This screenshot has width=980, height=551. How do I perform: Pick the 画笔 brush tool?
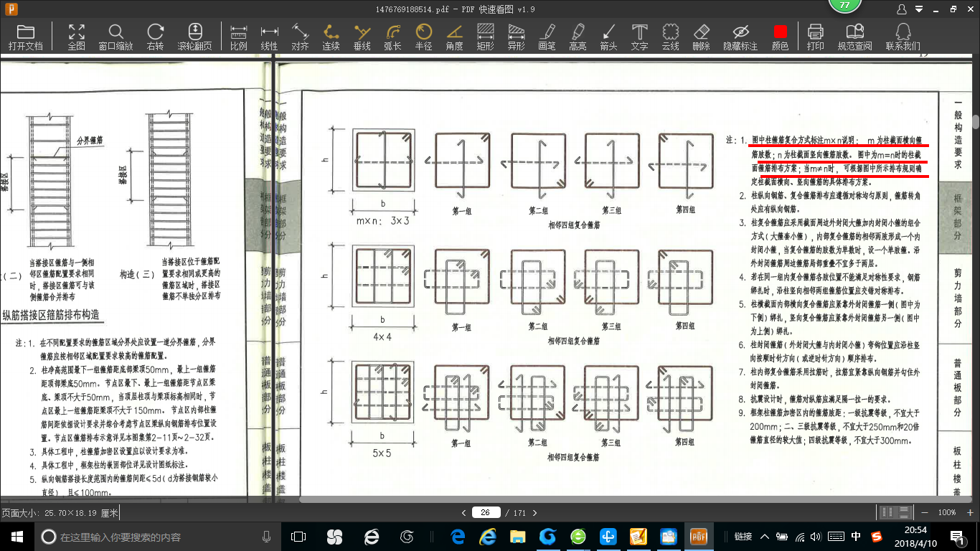point(547,37)
